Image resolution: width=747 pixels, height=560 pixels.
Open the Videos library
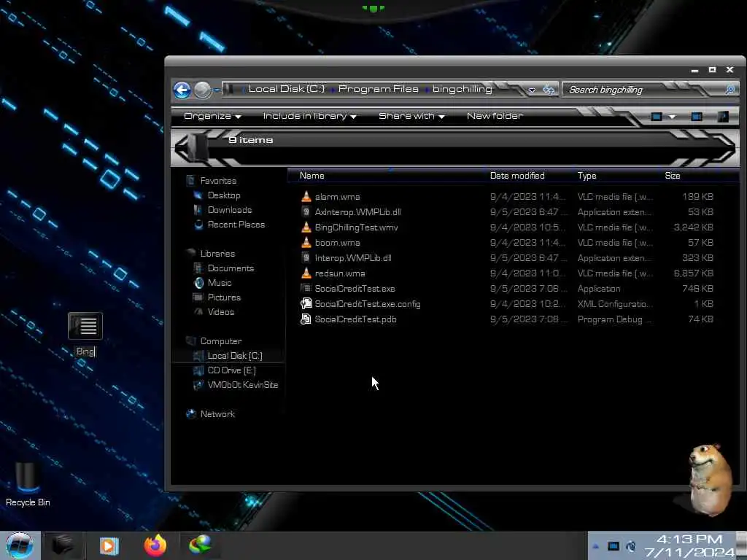(x=220, y=312)
